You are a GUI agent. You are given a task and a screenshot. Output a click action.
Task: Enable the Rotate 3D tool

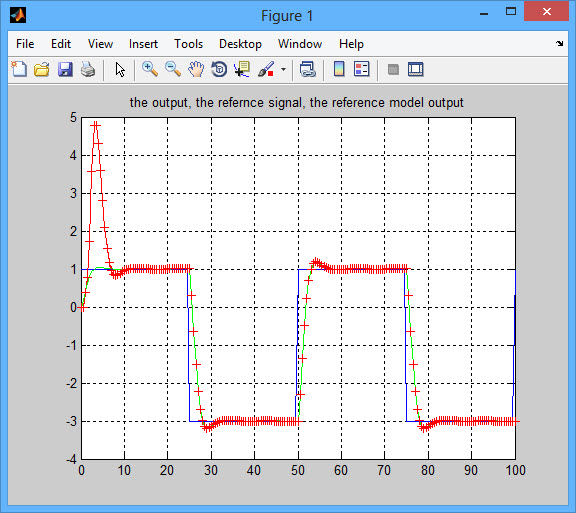(219, 69)
